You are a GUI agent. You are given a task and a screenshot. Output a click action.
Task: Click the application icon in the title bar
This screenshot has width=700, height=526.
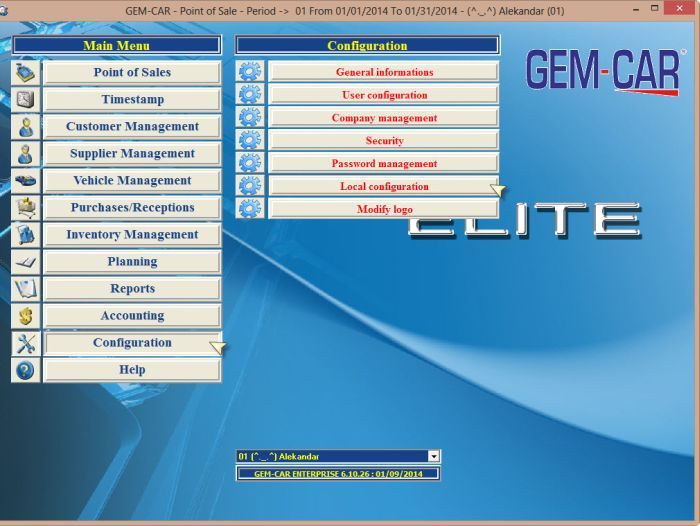point(3,11)
